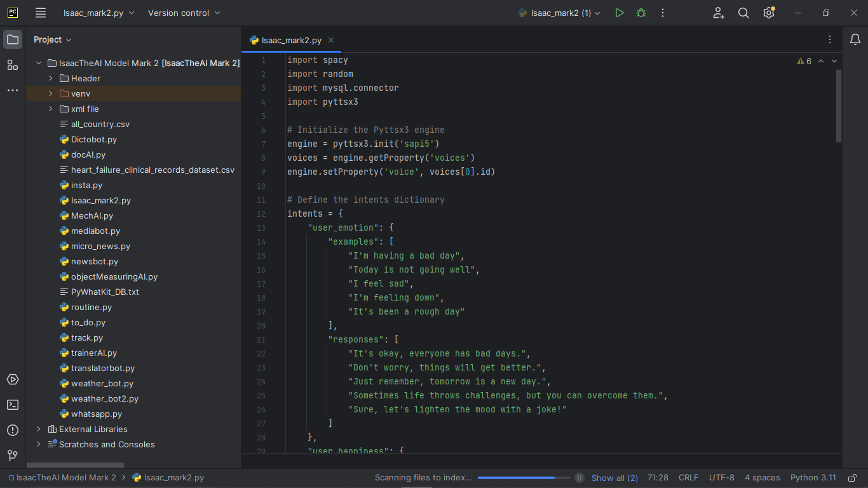Debug Isaac_mark2 with the bug icon

641,13
